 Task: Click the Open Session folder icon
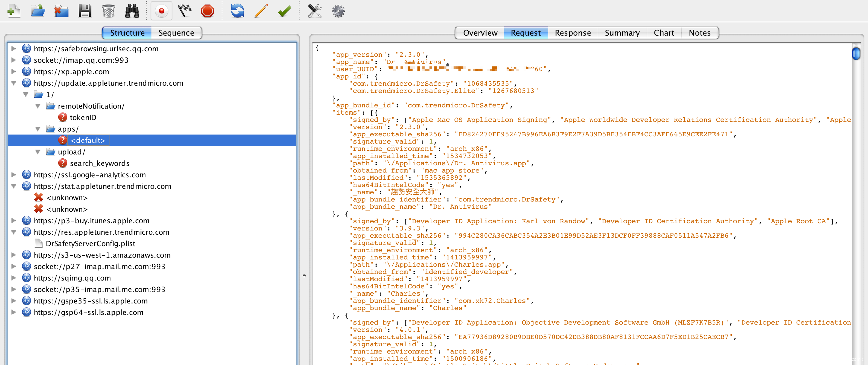38,11
